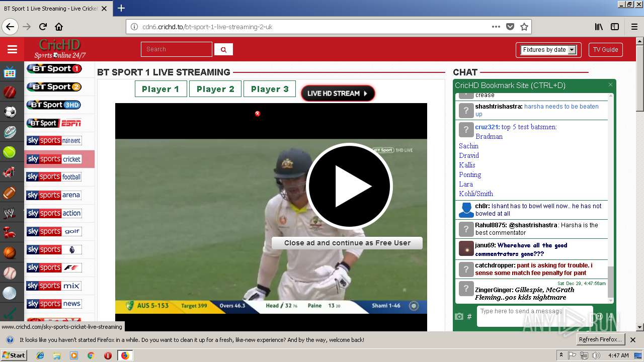Open Pocket save icon in address bar

point(510,27)
